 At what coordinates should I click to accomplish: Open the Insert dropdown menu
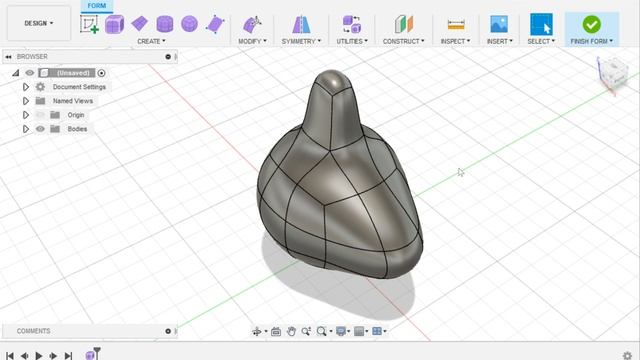pyautogui.click(x=499, y=41)
